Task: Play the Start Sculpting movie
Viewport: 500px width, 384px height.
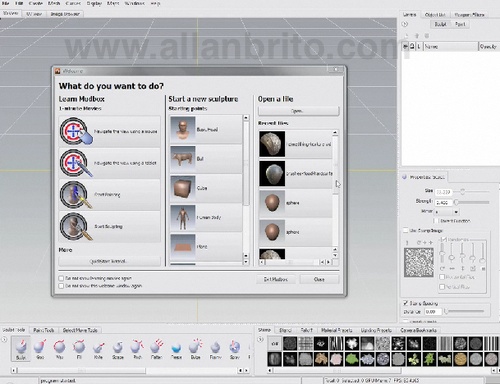Action: pos(109,226)
